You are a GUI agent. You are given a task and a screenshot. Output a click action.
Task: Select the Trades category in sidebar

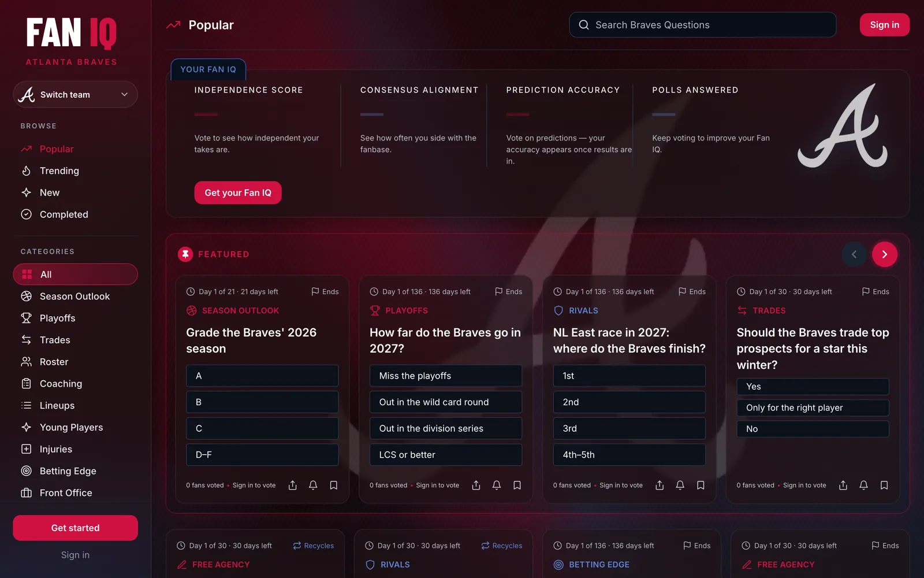(x=75, y=340)
